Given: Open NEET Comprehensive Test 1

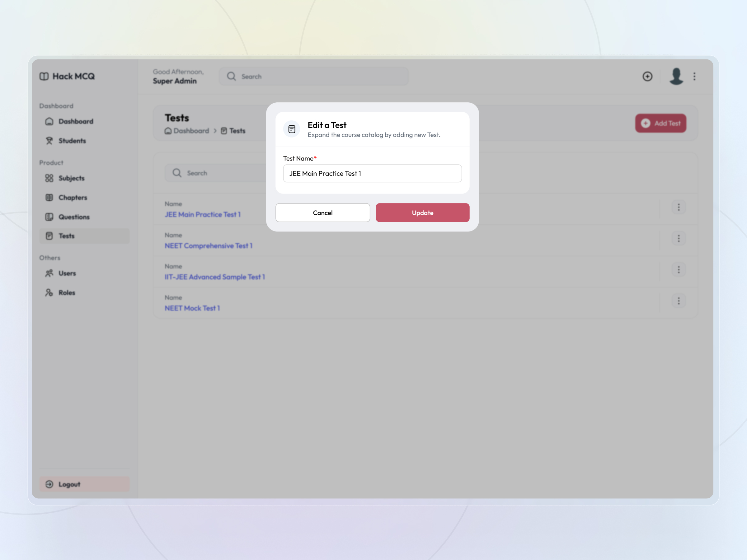Looking at the screenshot, I should click(x=208, y=246).
